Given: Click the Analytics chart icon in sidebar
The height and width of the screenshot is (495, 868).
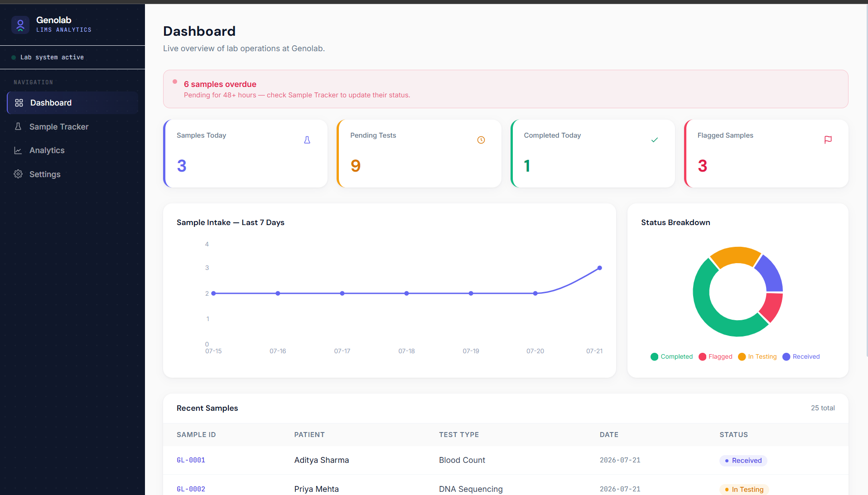Looking at the screenshot, I should [x=18, y=150].
